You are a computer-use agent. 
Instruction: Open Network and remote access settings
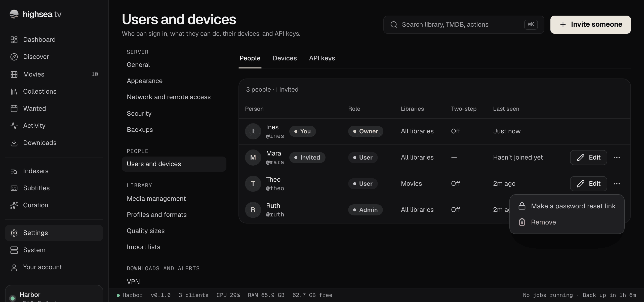pyautogui.click(x=174, y=97)
